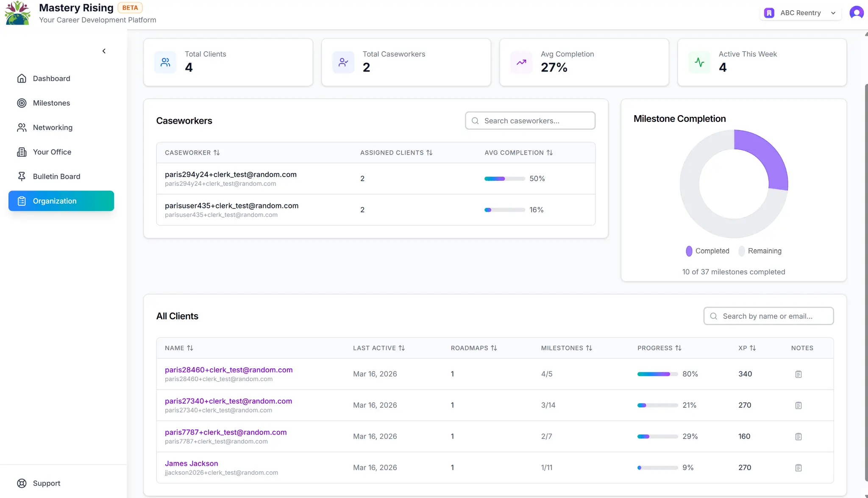Open notes icon for paris7787 client
Viewport: 868px width, 498px height.
[x=798, y=437]
